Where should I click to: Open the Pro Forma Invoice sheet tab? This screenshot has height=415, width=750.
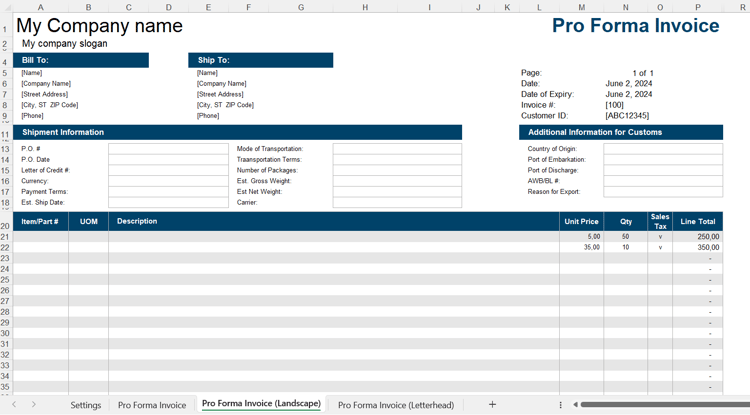pos(152,405)
